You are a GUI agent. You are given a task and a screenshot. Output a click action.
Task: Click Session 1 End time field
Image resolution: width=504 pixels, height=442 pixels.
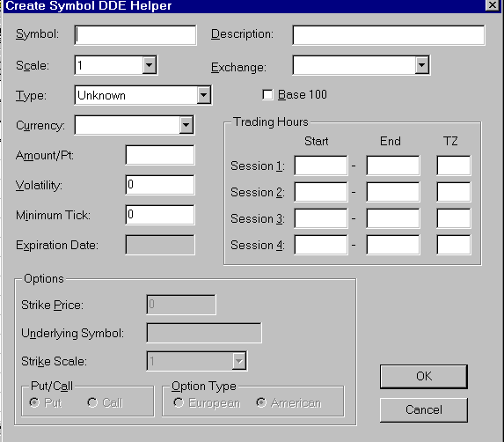click(x=393, y=166)
